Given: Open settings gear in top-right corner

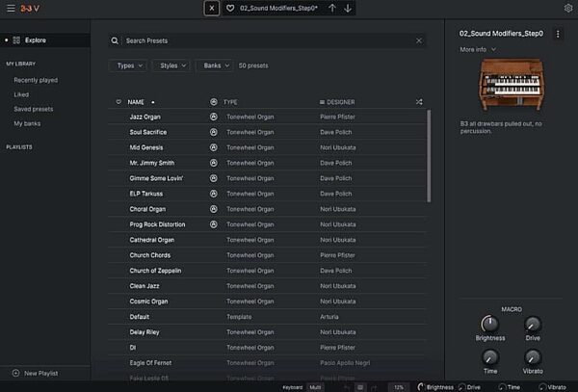Looking at the screenshot, I should tap(568, 8).
